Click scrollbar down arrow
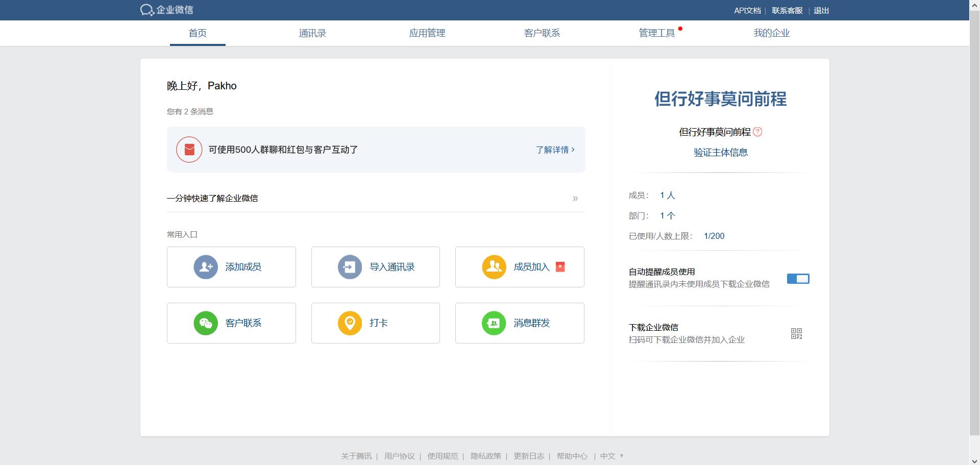Viewport: 980px width, 465px height. pyautogui.click(x=974, y=460)
